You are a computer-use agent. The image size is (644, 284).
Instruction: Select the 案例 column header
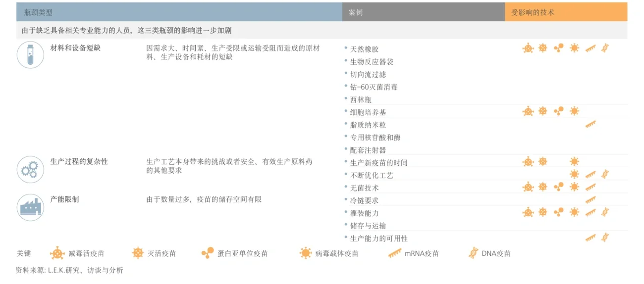click(355, 12)
